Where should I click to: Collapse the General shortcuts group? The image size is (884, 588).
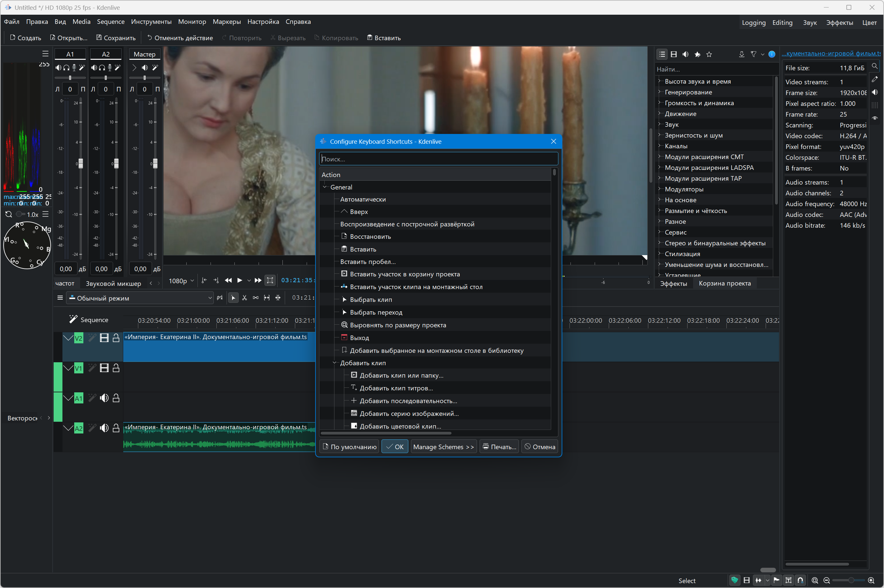pyautogui.click(x=325, y=187)
